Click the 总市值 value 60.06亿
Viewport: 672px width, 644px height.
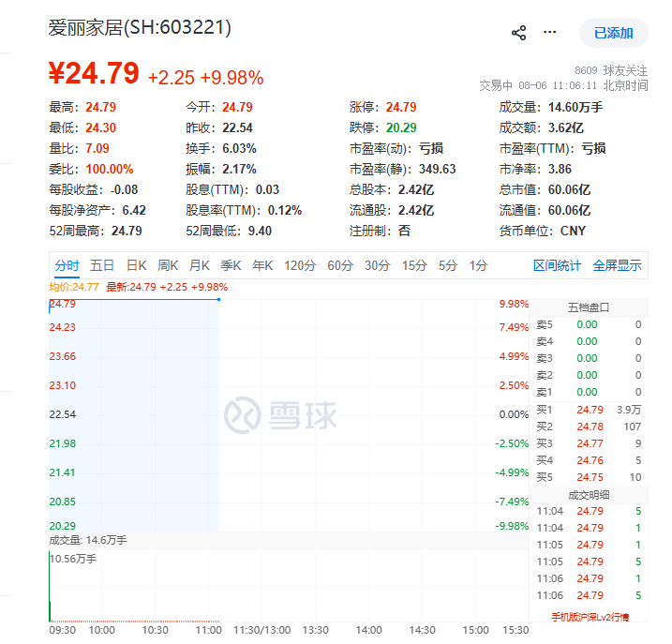(x=569, y=189)
